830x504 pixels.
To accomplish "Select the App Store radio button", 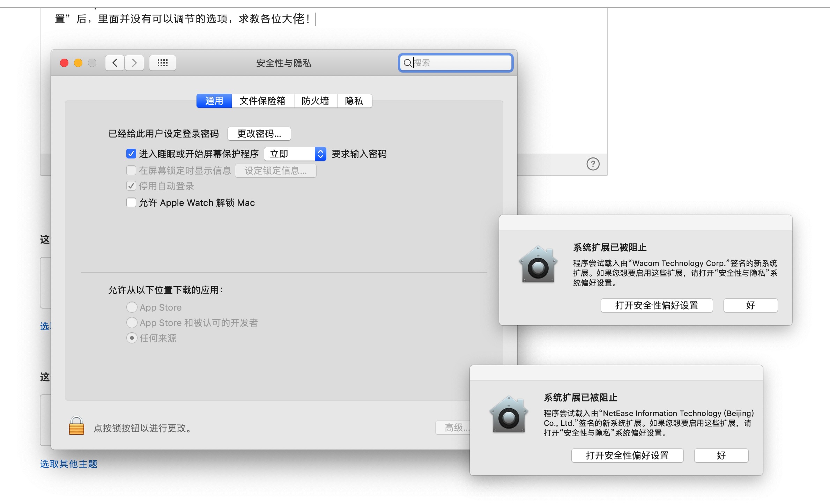I will click(x=132, y=307).
